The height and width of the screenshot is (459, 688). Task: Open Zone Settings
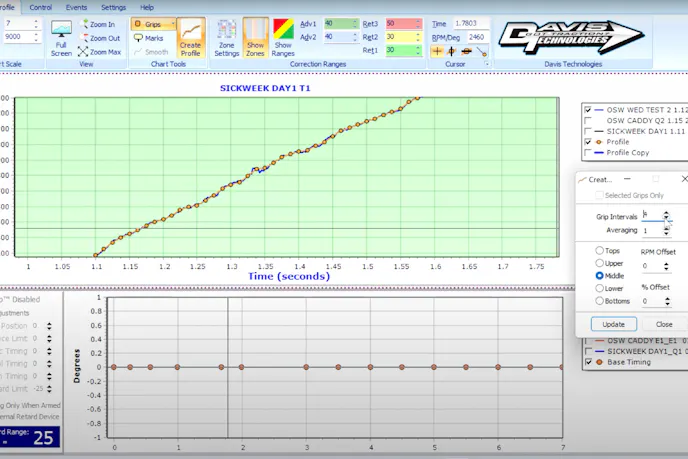[x=227, y=37]
